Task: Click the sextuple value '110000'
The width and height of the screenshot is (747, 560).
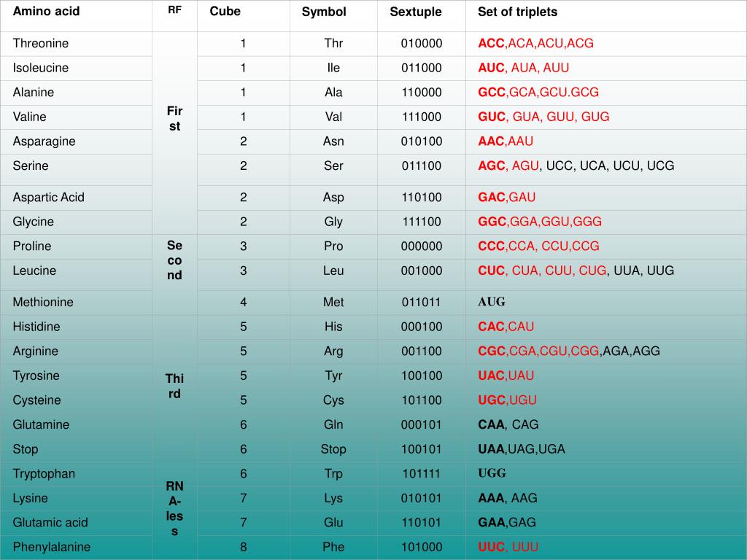Action: click(x=422, y=92)
